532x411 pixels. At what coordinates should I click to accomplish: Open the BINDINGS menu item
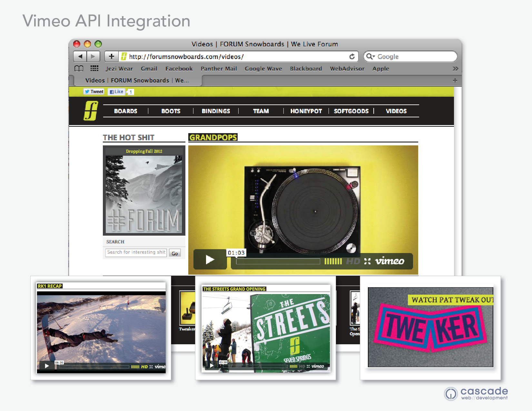[x=216, y=111]
